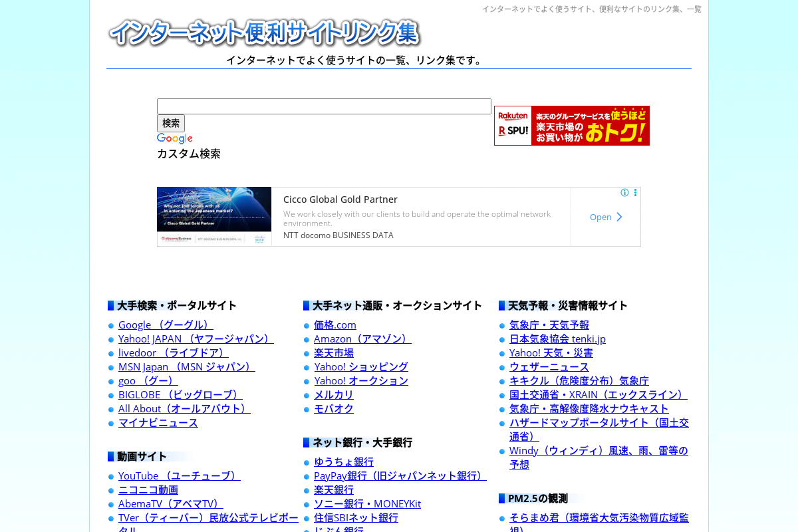Visit メルカリ link
The image size is (798, 532).
334,395
